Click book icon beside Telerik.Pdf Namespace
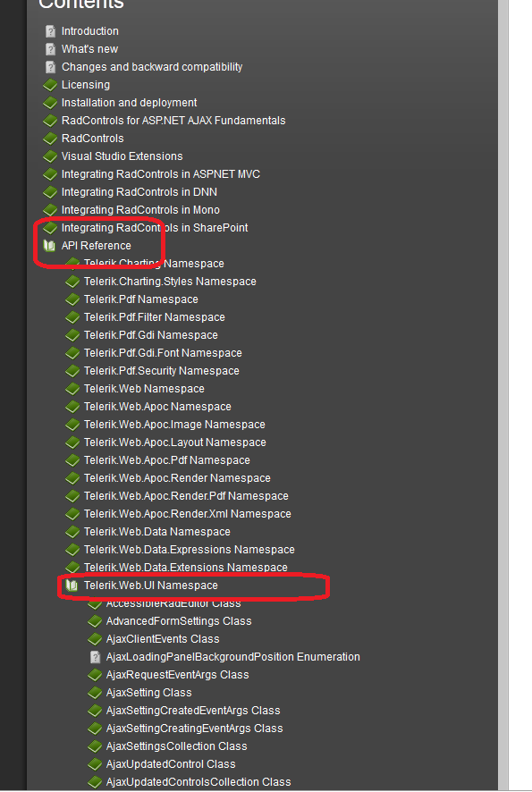This screenshot has width=532, height=792. click(x=72, y=299)
